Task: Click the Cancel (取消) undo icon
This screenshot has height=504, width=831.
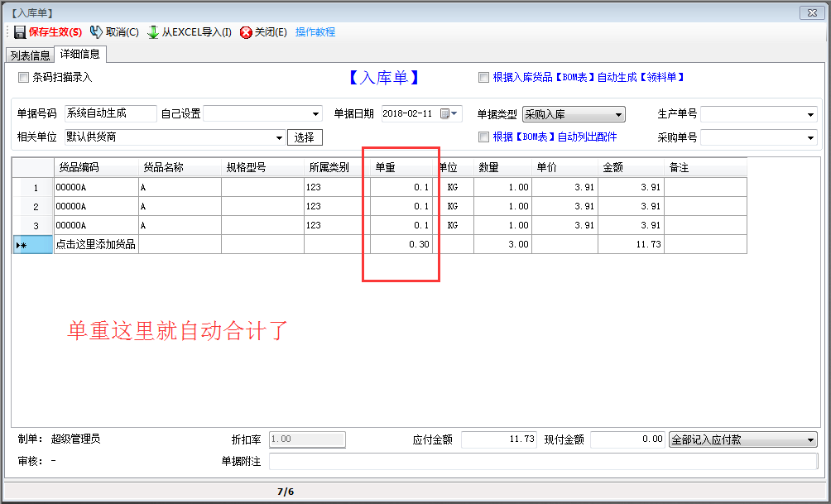Action: pyautogui.click(x=96, y=32)
